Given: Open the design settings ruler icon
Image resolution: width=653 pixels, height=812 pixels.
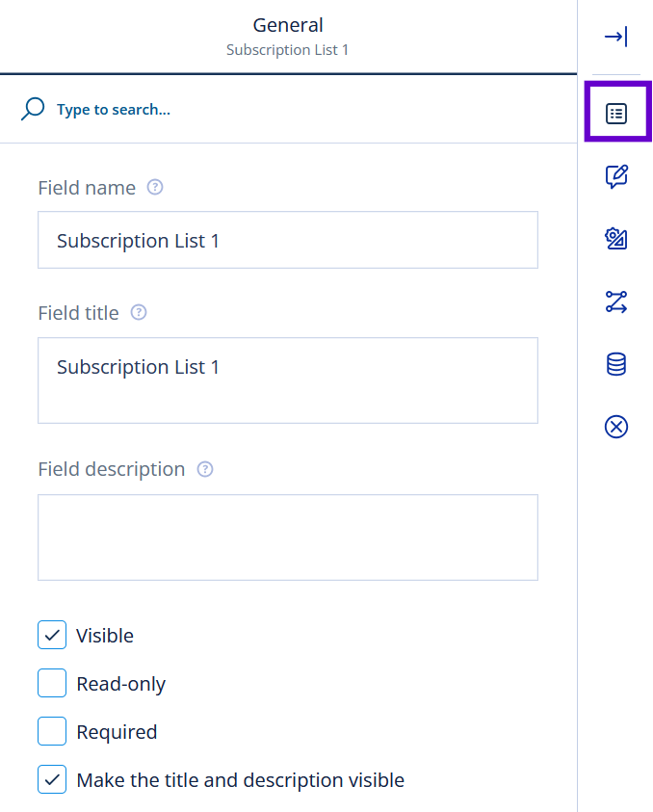Looking at the screenshot, I should click(616, 239).
